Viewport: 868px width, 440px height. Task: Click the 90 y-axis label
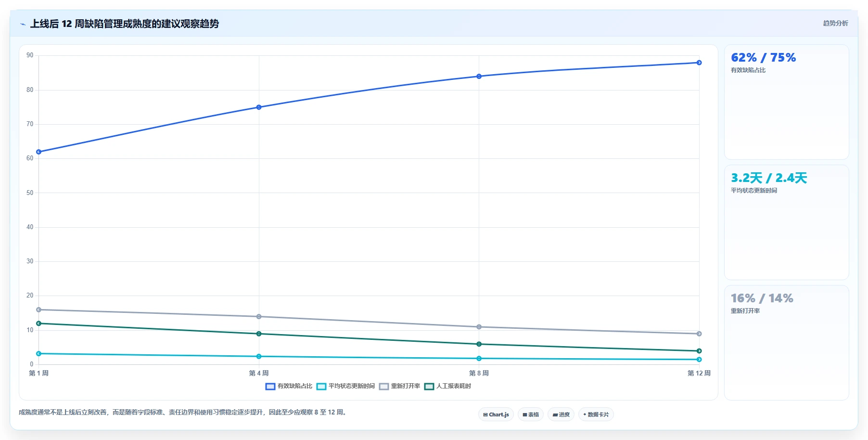(30, 55)
